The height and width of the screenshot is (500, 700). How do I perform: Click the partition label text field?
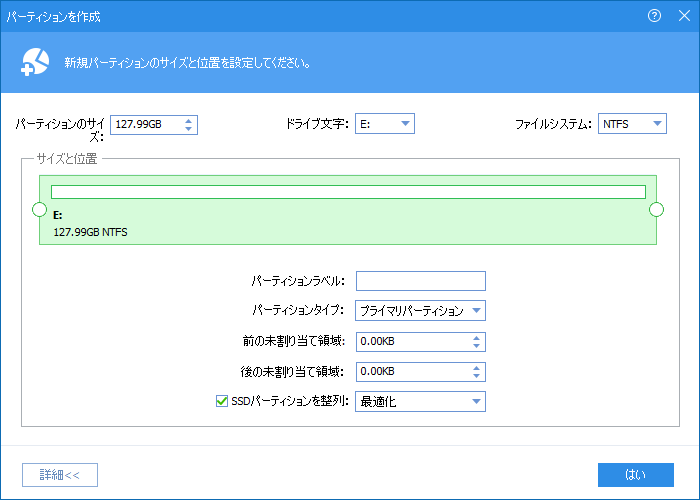coord(421,281)
